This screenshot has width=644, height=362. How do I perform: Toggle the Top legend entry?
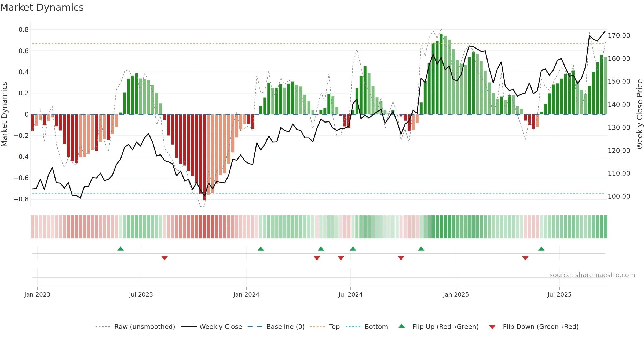pyautogui.click(x=325, y=327)
